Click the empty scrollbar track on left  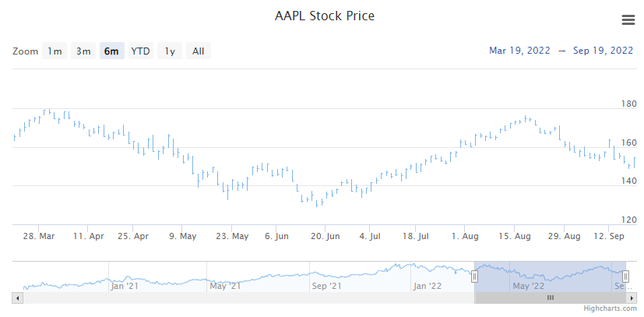point(234,298)
